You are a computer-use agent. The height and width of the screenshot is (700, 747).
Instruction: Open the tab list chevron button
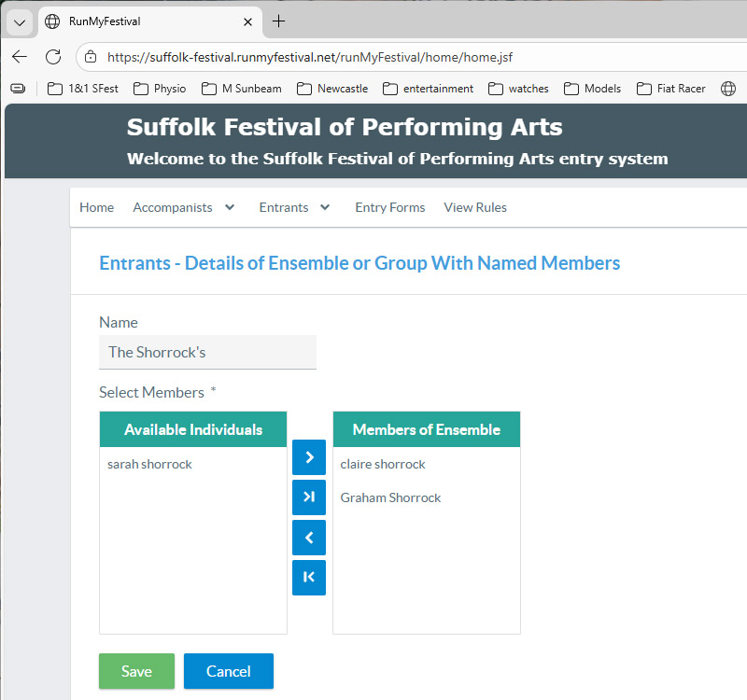click(20, 21)
